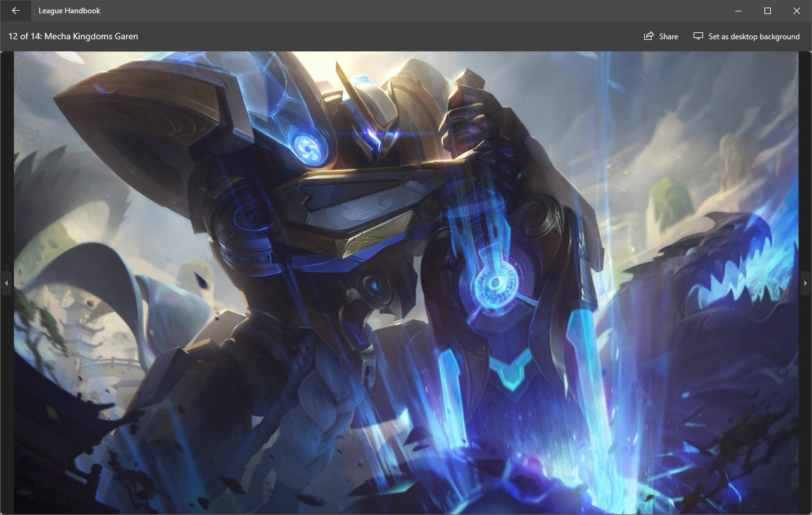This screenshot has height=515, width=812.
Task: Close the League Handbook window
Action: (x=797, y=11)
